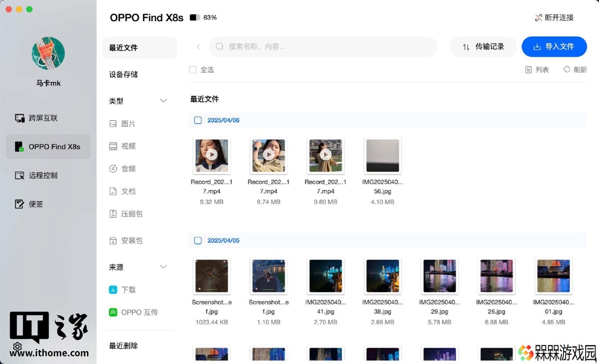Open the 9.60 MB Record video thumbnail
This screenshot has height=364, width=599.
pyautogui.click(x=326, y=155)
